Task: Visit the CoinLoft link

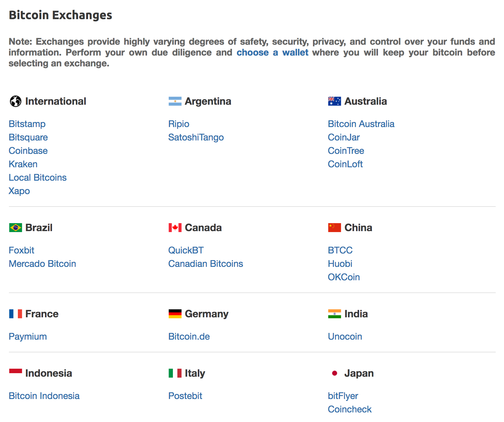Action: click(x=345, y=164)
